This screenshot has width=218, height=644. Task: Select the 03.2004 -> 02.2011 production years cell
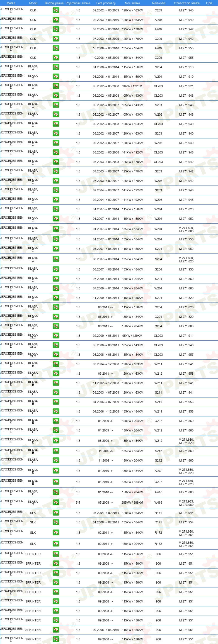[x=106, y=513]
